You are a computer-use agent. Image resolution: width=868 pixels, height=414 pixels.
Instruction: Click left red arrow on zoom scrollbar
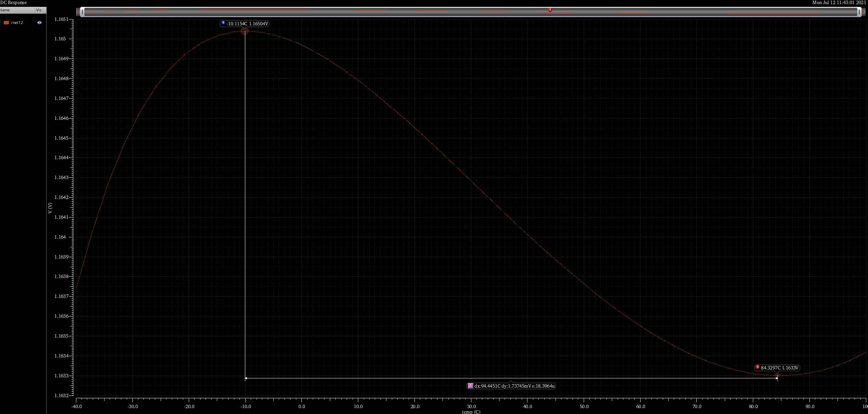tap(78, 12)
